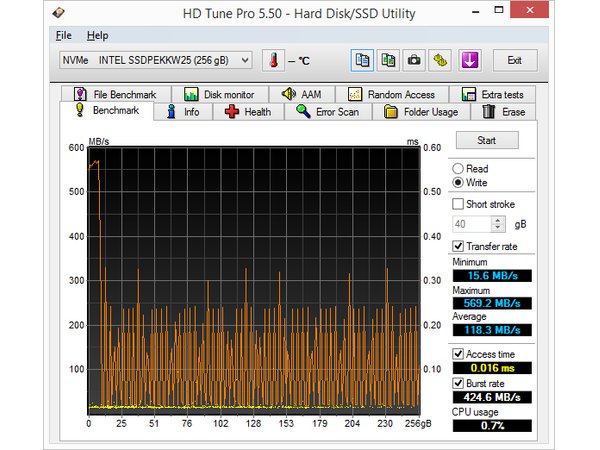Screen dimensions: 600x450
Task: Click the 0.016 ms access time value
Action: [492, 368]
